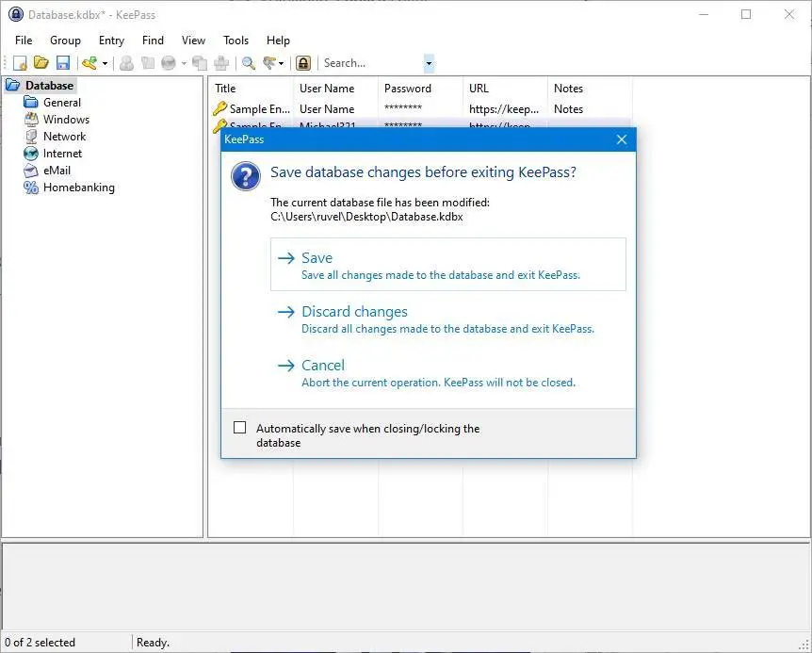
Task: Click the Windows group label
Action: tap(66, 120)
